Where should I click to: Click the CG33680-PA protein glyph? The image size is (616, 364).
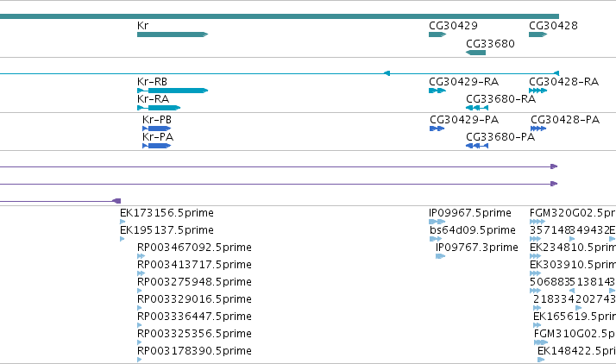pyautogui.click(x=477, y=146)
